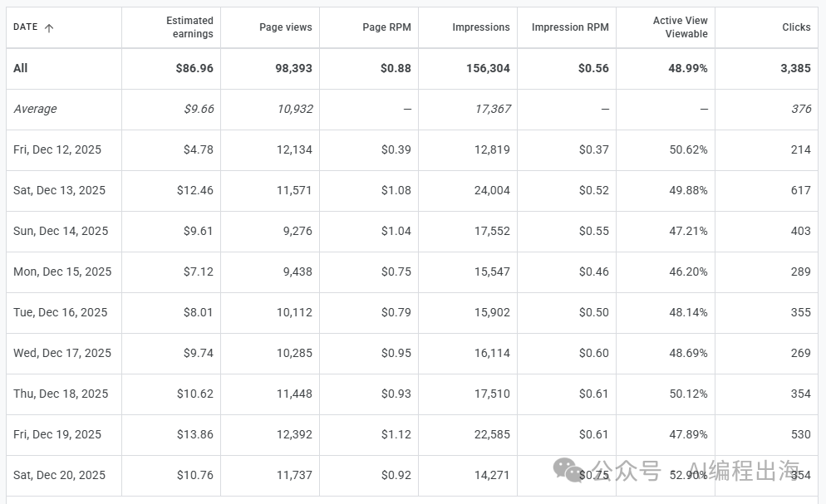Select total page views 98,393
The width and height of the screenshot is (826, 504).
click(x=293, y=68)
